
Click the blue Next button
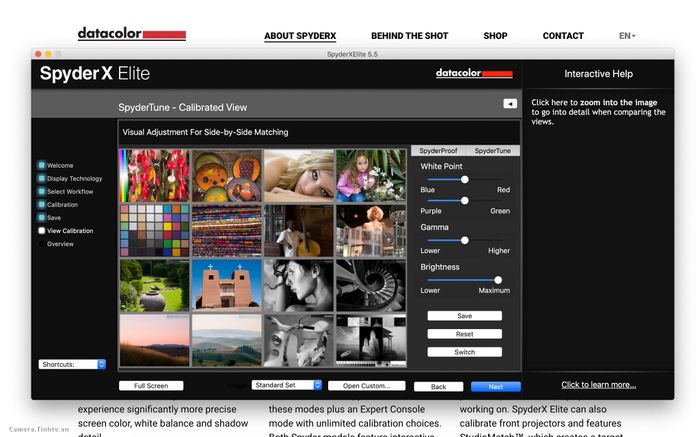[x=496, y=387]
